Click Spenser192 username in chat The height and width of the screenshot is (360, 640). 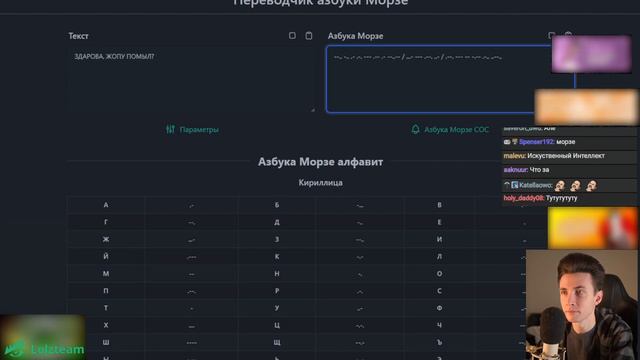coord(536,142)
